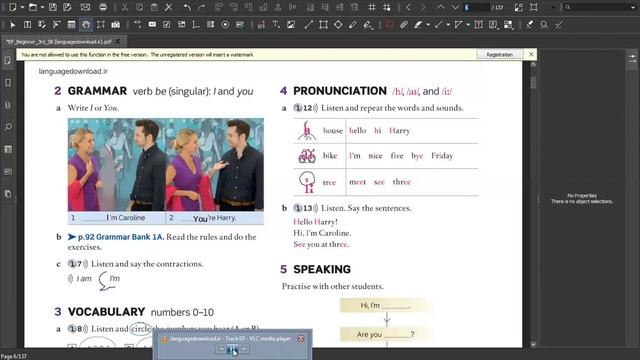Select the radio button form field tool
This screenshot has width=640, height=360.
click(225, 25)
